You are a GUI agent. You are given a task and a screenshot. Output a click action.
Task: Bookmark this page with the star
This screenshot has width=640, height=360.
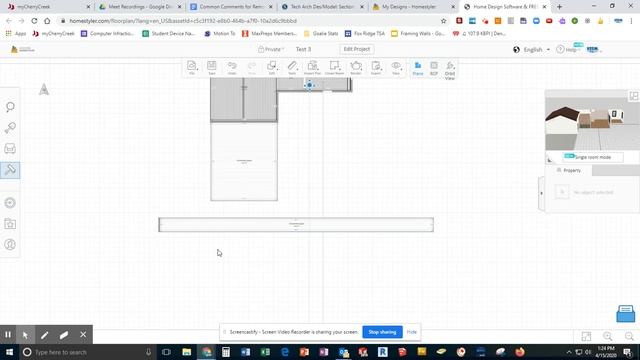(443, 21)
